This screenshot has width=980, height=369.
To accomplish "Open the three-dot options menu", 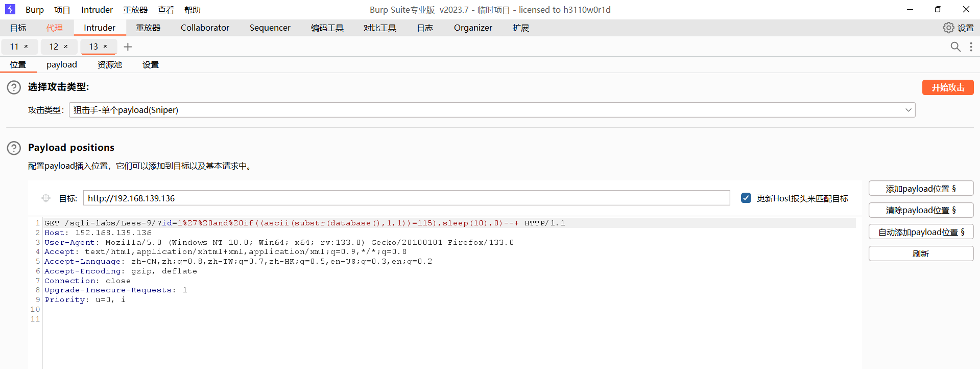I will point(971,47).
